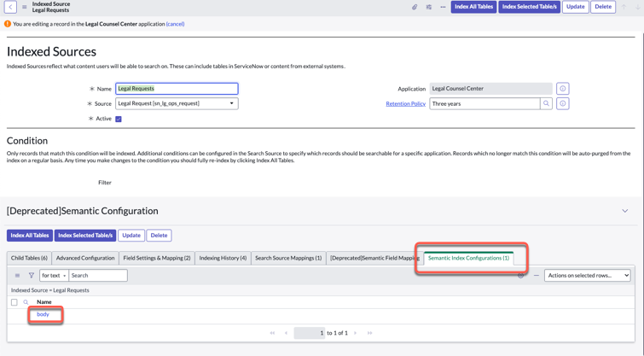Go to next page of list
The height and width of the screenshot is (356, 644).
click(x=356, y=333)
